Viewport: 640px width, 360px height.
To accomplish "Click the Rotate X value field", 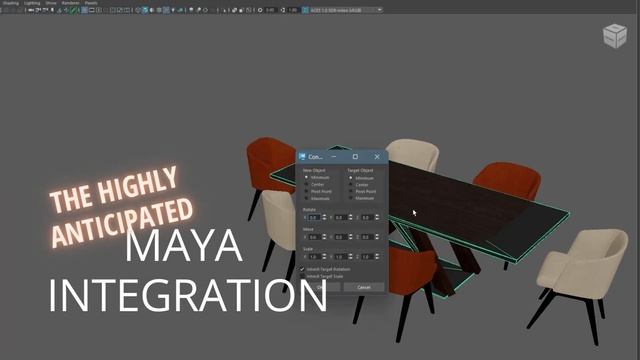I will [x=314, y=217].
